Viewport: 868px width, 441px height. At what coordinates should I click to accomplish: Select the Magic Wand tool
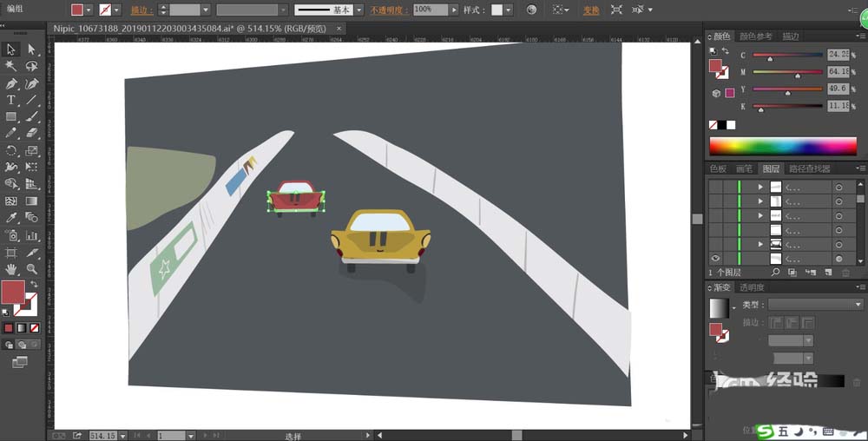click(x=10, y=66)
